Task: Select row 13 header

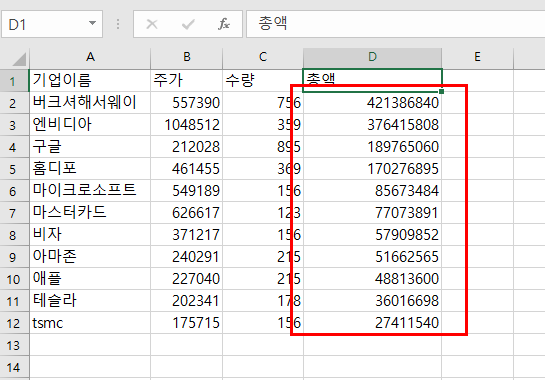Action: tap(14, 345)
